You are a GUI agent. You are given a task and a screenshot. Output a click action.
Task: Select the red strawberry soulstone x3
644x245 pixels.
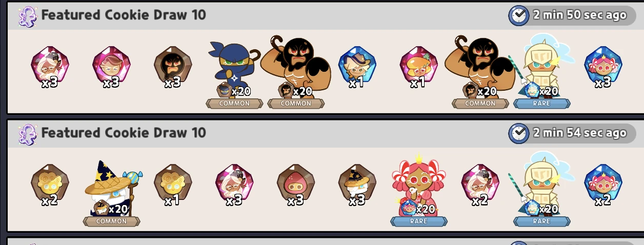pyautogui.click(x=296, y=185)
